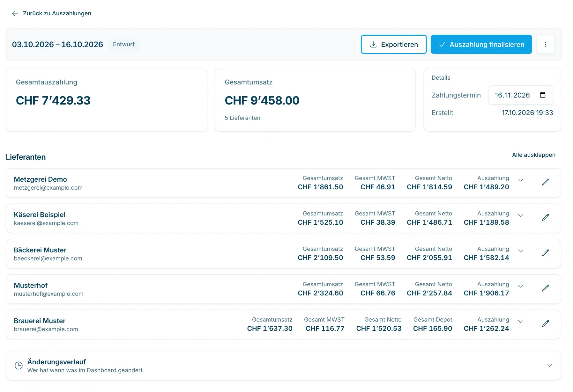Edit Käserei Beispiel with the pencil icon
573x392 pixels.
[x=545, y=217]
